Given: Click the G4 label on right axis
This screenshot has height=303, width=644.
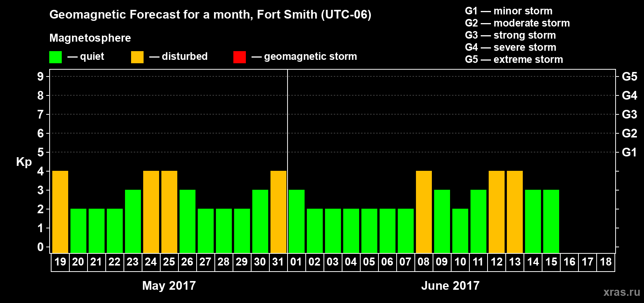Looking at the screenshot, I should (x=629, y=95).
